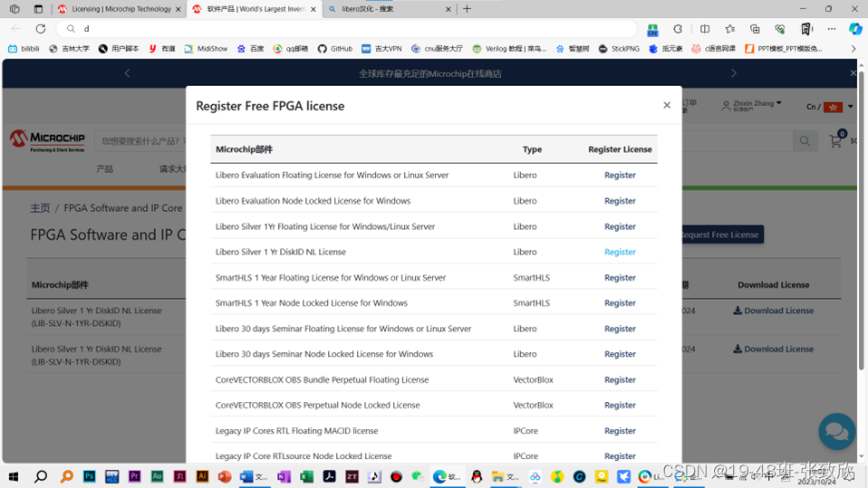This screenshot has height=488, width=868.
Task: Open Excel from taskbar
Action: pos(306,476)
